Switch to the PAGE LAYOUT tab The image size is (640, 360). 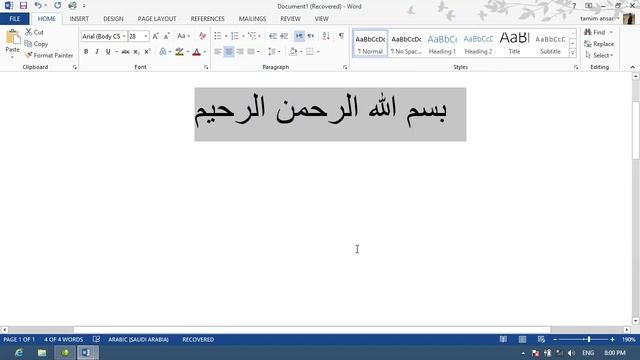tap(157, 19)
